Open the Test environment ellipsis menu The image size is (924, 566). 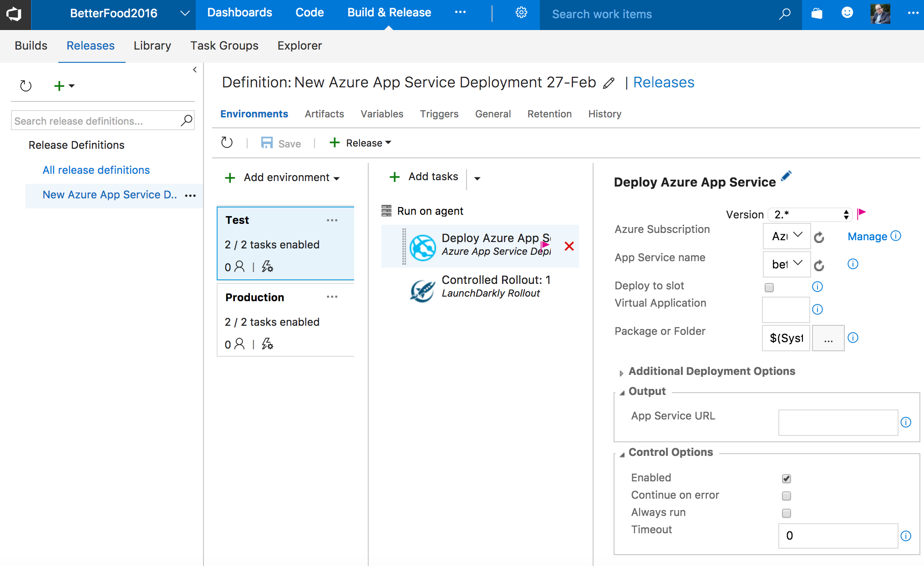[x=332, y=220]
